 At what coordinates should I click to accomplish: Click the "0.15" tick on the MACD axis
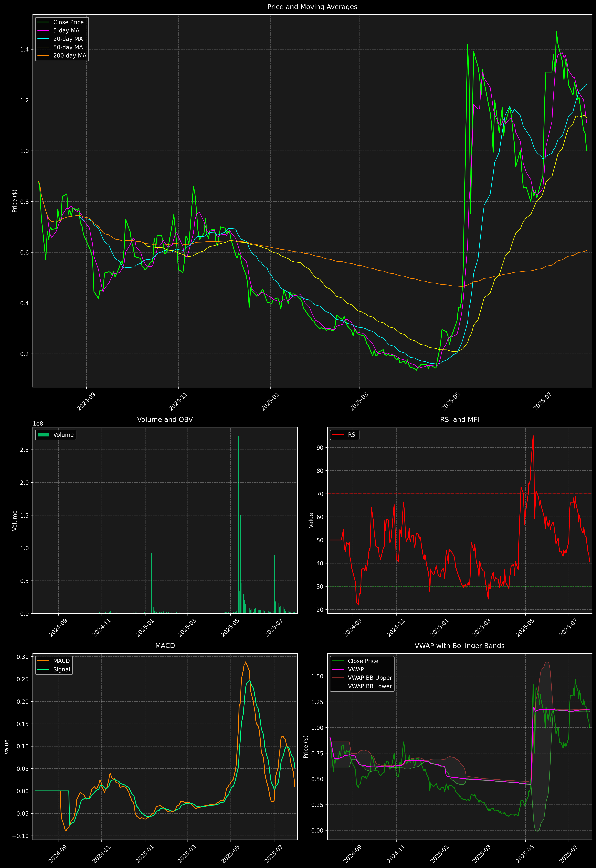tap(23, 724)
